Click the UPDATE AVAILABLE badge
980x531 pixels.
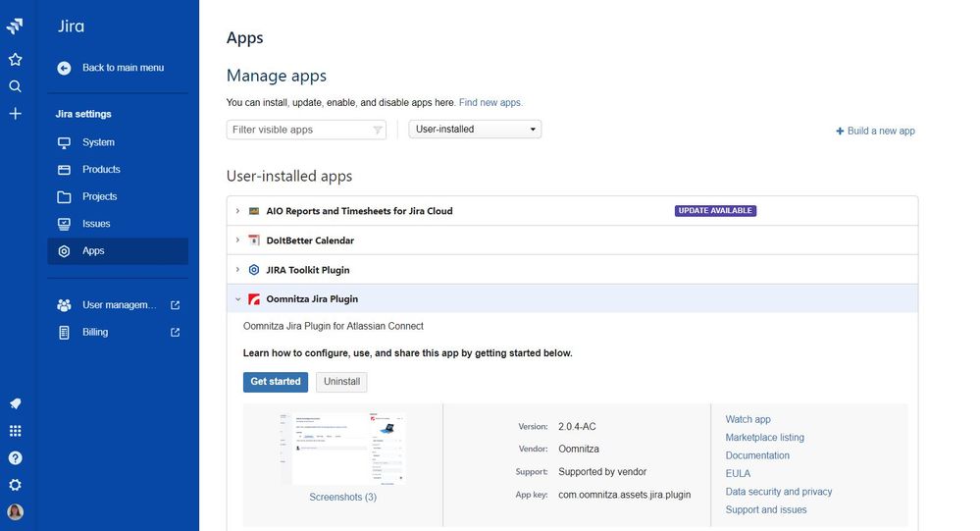[715, 211]
